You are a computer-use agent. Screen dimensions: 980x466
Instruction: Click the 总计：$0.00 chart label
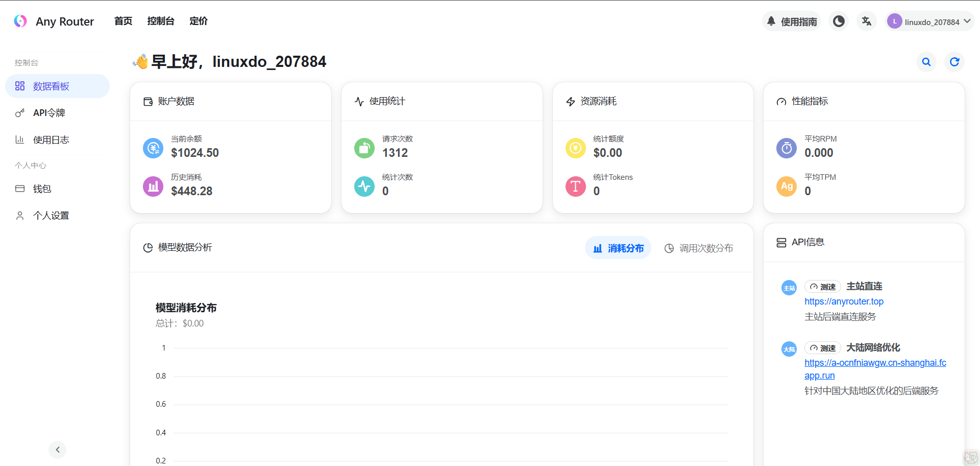click(180, 323)
